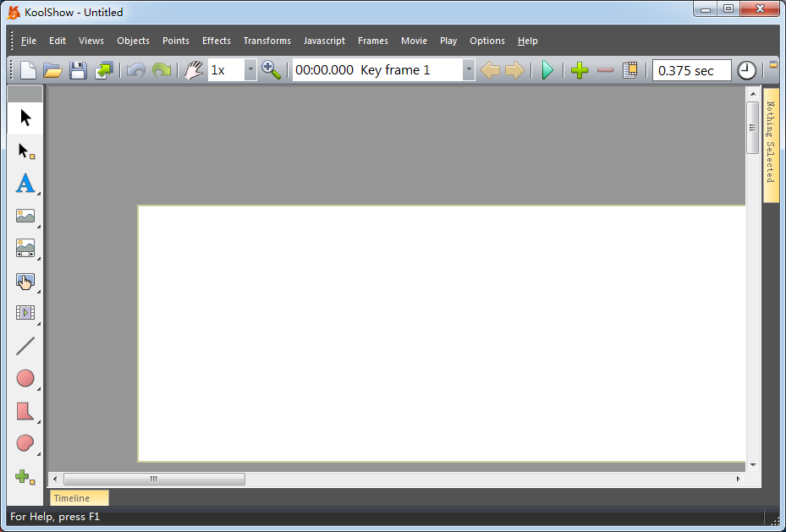Select the freeform blob shape tool
786x532 pixels.
(25, 443)
